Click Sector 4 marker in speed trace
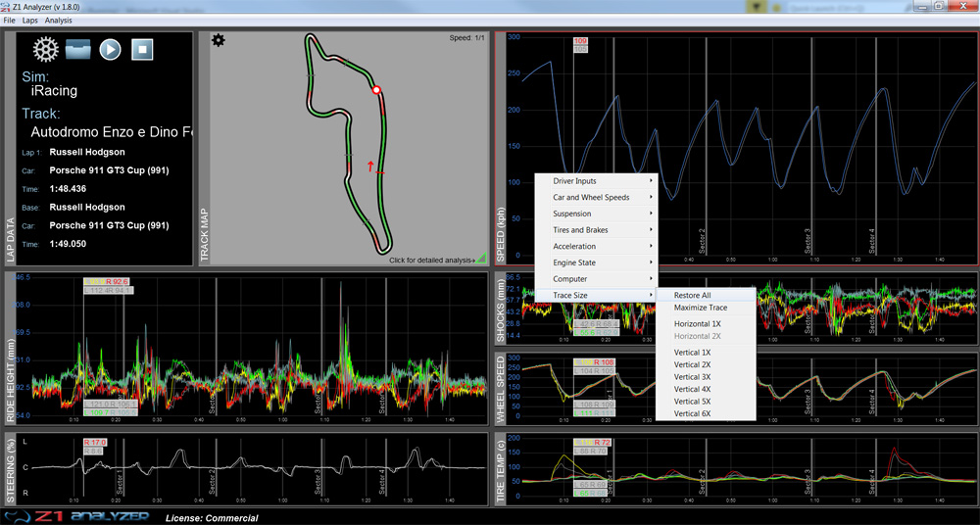 [872, 241]
